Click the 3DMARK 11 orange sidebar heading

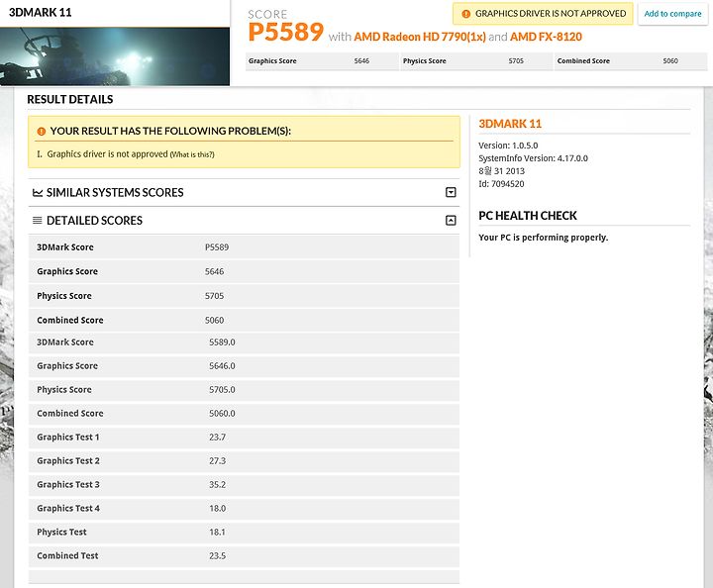[510, 124]
